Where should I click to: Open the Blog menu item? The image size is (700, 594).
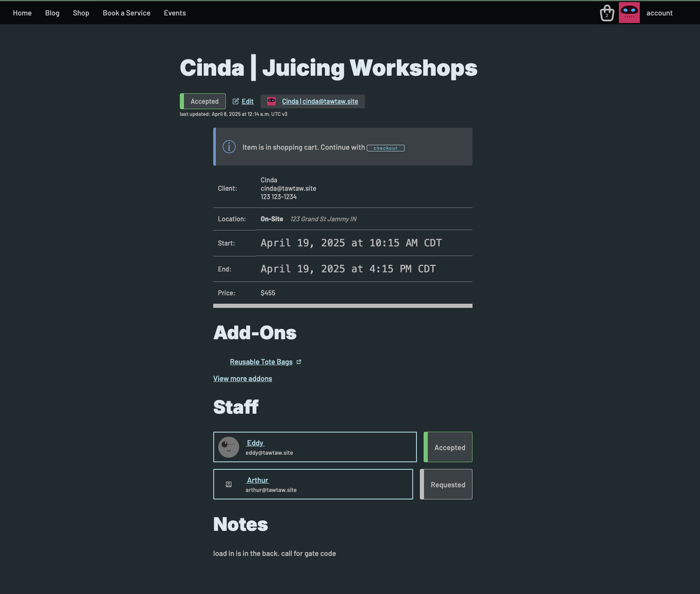pos(52,13)
